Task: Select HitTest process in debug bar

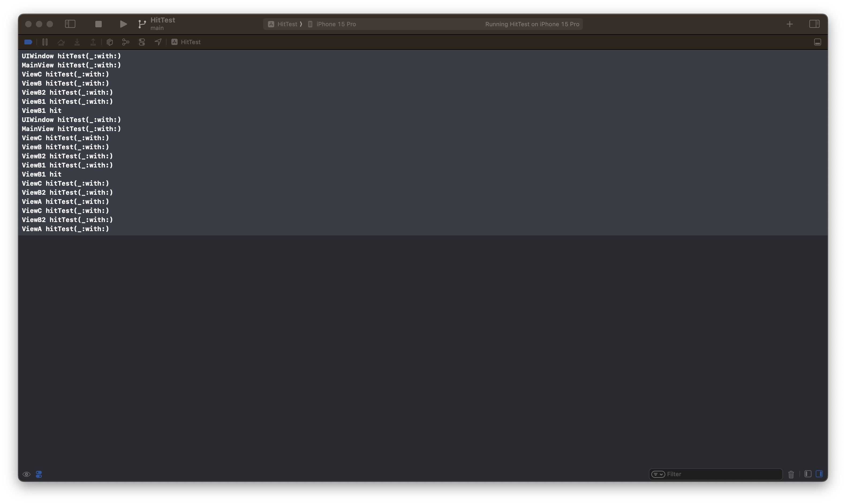Action: tap(186, 42)
